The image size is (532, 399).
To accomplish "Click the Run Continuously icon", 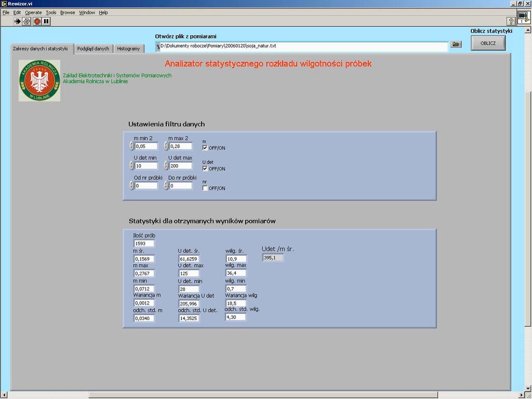I will (x=26, y=21).
